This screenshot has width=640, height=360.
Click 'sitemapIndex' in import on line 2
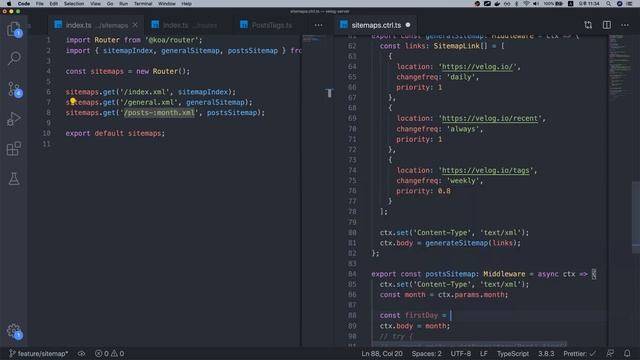click(128, 51)
